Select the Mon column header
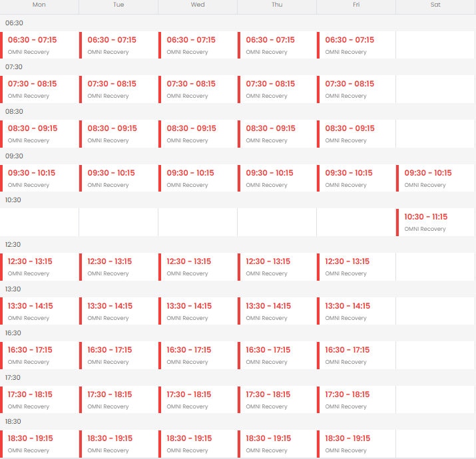Image resolution: width=476 pixels, height=459 pixels. coord(39,5)
